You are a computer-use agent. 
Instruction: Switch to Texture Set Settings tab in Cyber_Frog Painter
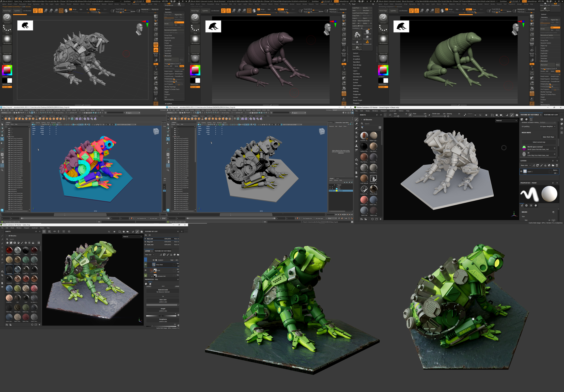(x=163, y=251)
